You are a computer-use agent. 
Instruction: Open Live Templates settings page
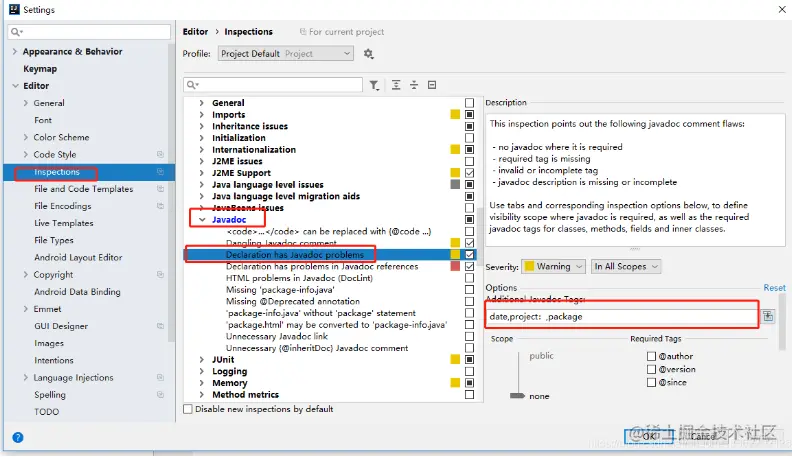pos(64,223)
